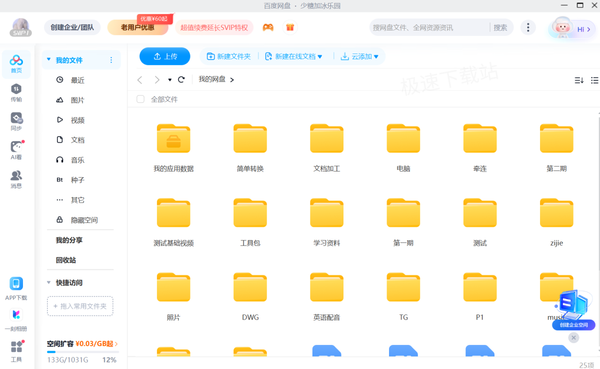This screenshot has height=369, width=600.
Task: Collapse the 快捷访问 section
Action: 49,282
